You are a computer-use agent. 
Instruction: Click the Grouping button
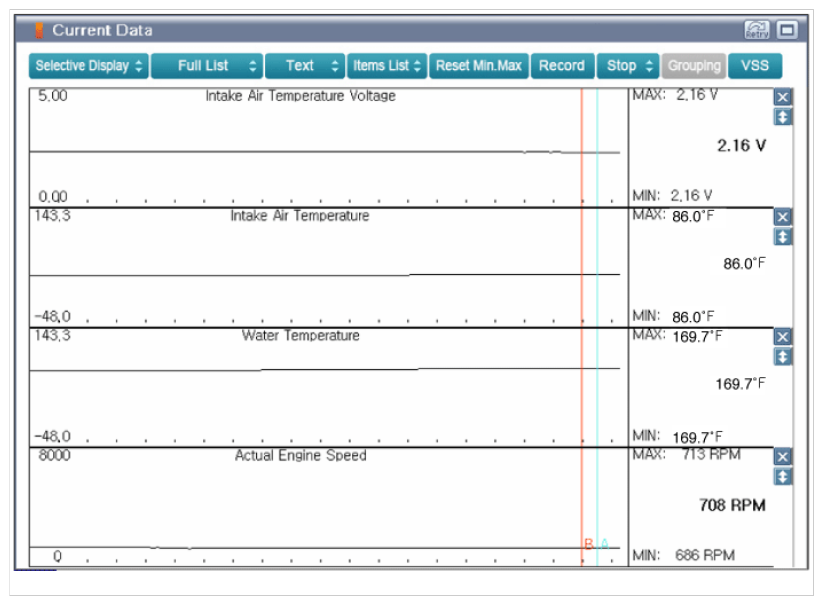pos(694,66)
